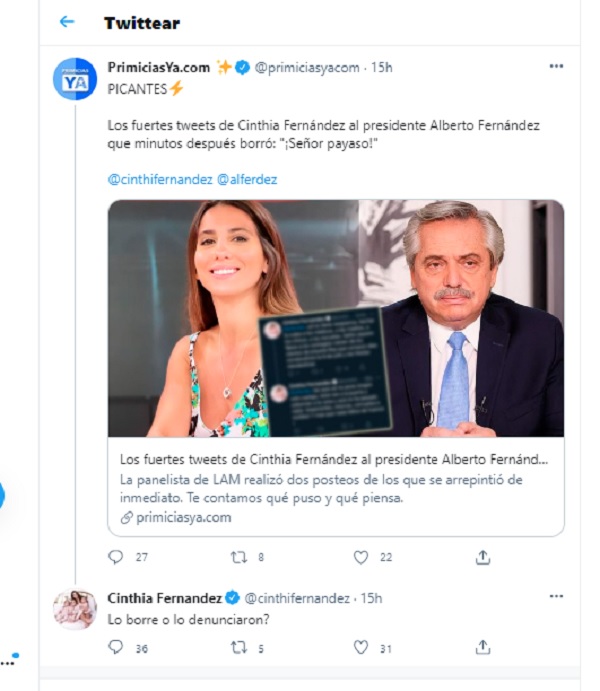
Task: Like Cinthia Fernandez's reply
Action: pos(361,648)
